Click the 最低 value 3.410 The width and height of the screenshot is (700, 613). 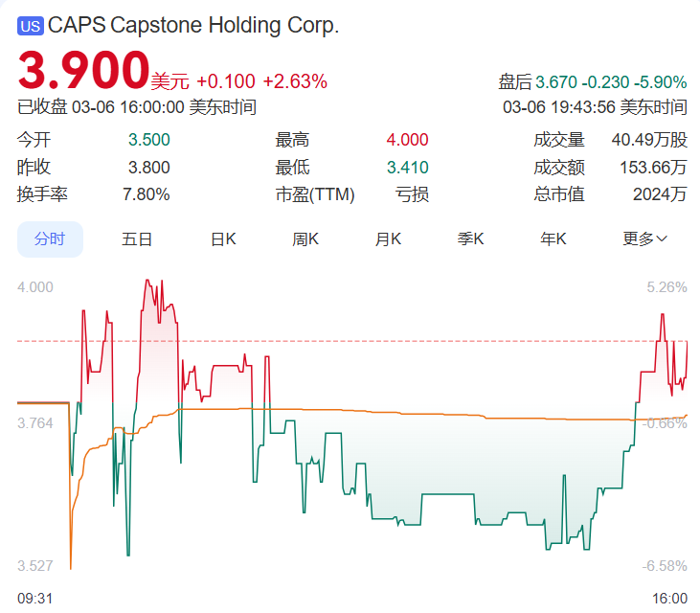[x=407, y=168]
